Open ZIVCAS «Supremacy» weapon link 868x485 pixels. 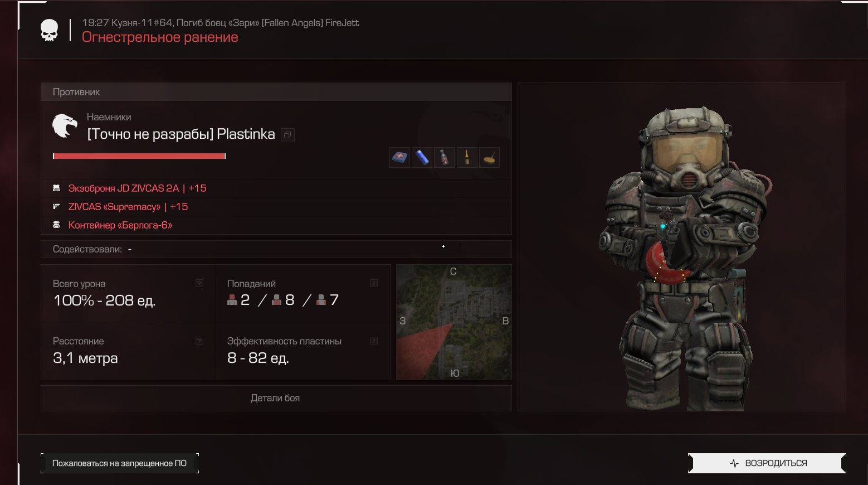[128, 207]
